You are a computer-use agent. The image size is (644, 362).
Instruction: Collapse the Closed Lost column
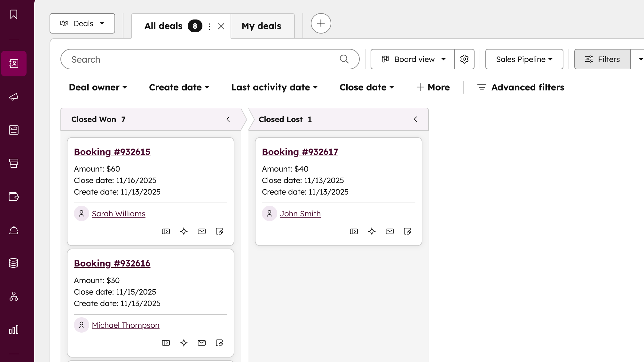(x=415, y=119)
